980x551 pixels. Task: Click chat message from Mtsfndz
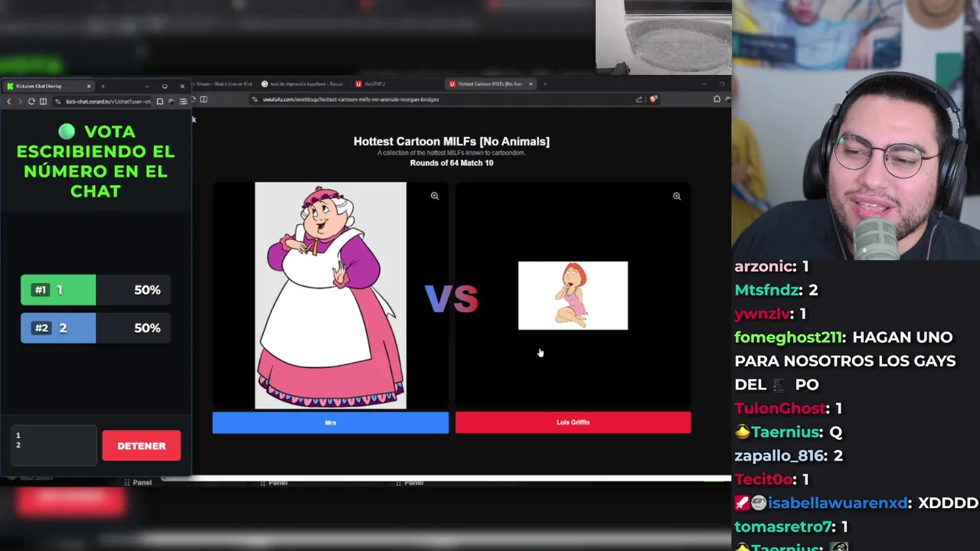tap(776, 290)
